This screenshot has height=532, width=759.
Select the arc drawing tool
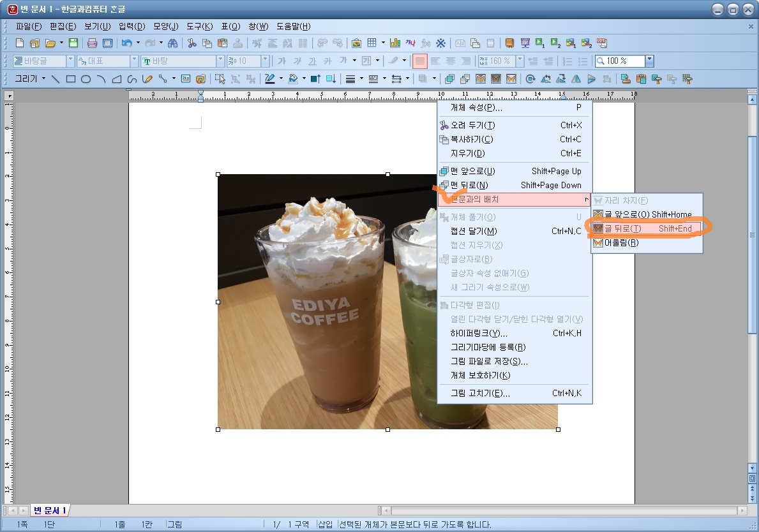coord(101,79)
